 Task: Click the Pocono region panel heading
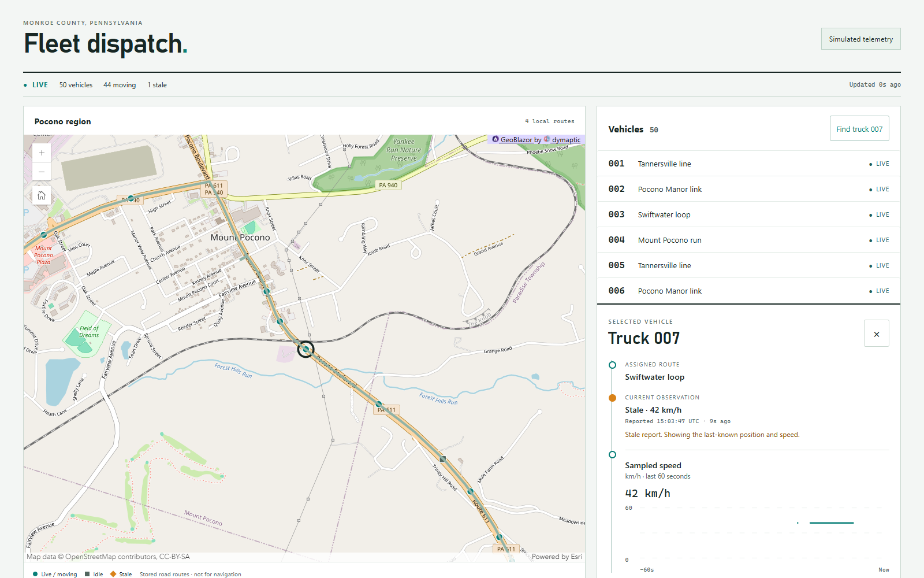click(62, 121)
